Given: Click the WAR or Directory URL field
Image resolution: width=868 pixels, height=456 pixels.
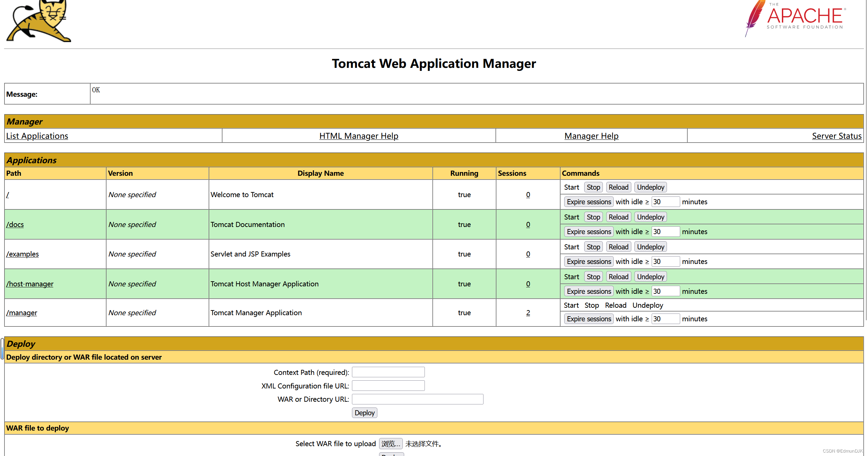Looking at the screenshot, I should 417,399.
